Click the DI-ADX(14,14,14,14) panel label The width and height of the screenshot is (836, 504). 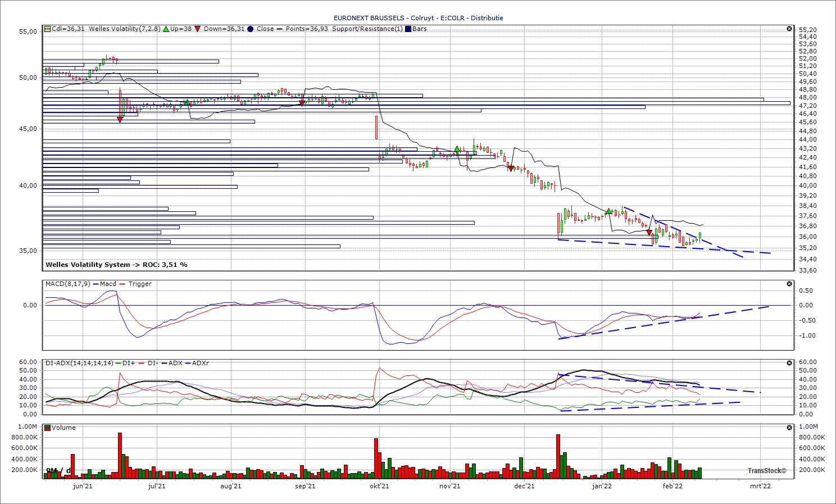[x=79, y=363]
